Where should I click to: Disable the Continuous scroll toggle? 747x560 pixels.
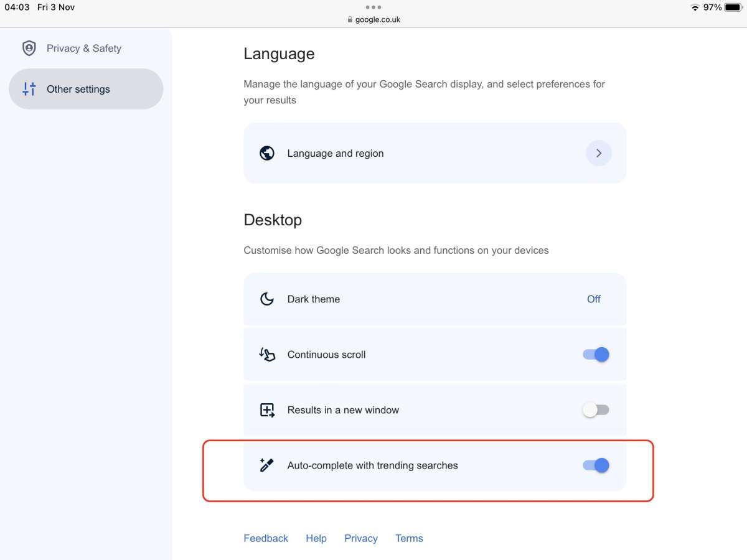click(x=596, y=355)
